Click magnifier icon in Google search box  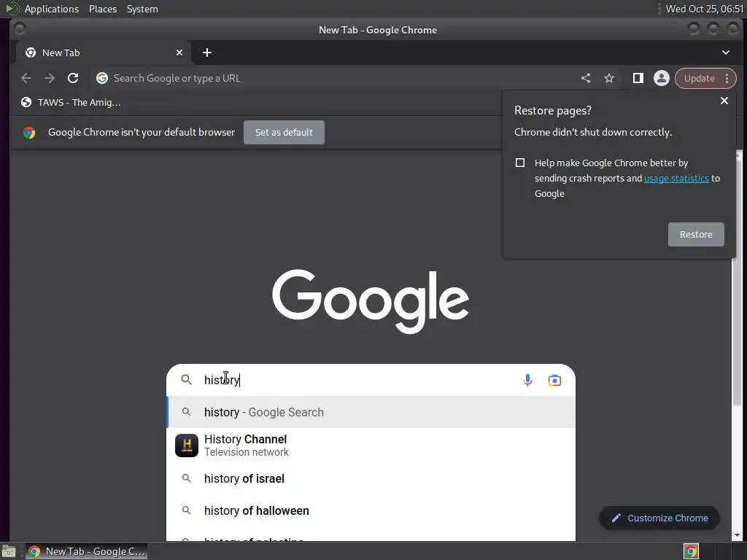186,379
